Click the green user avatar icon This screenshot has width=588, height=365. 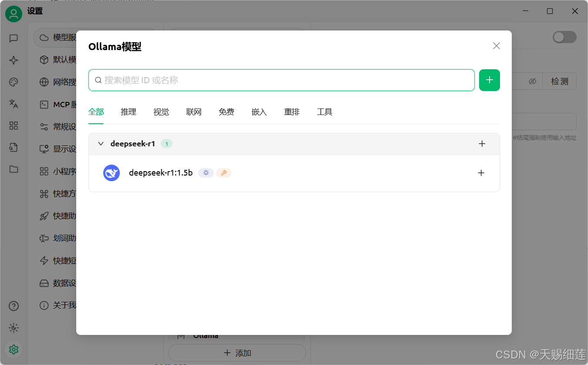[x=14, y=14]
